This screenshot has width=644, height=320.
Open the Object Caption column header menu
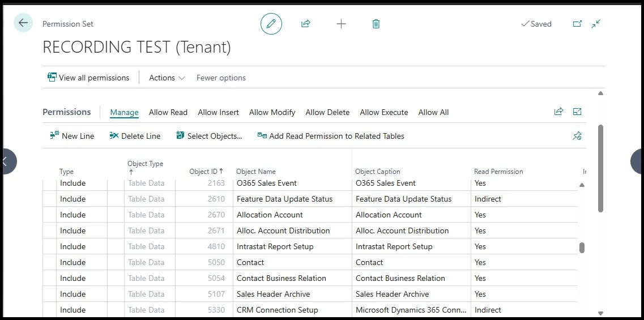tap(377, 172)
